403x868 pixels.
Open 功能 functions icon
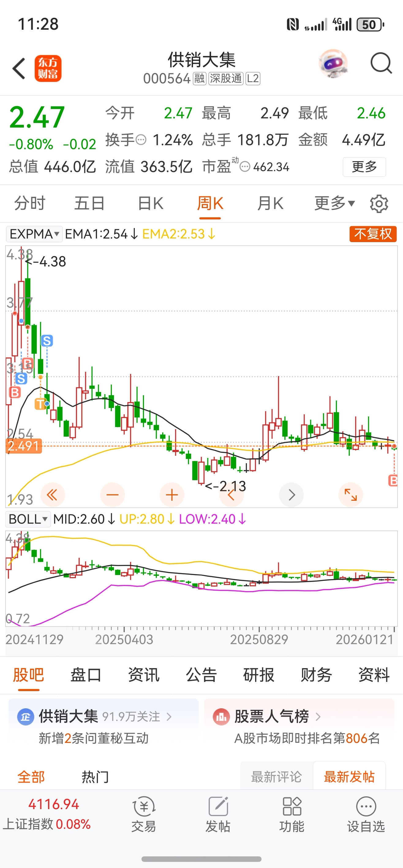click(x=292, y=814)
